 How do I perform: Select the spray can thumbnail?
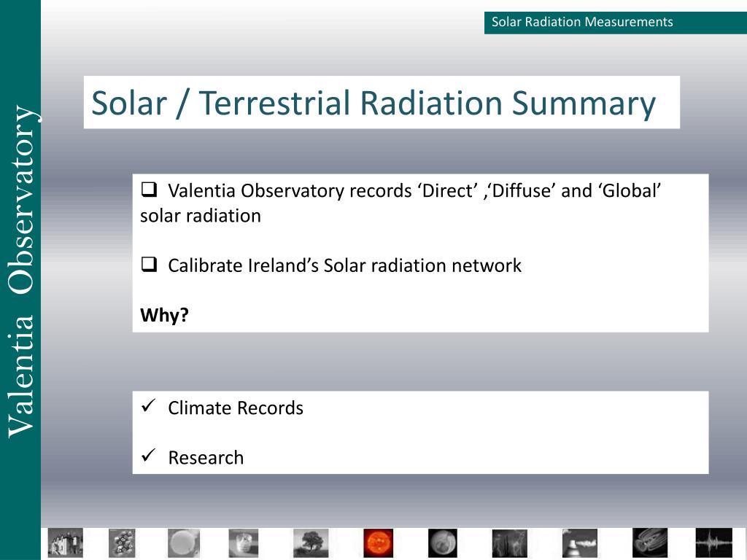[580, 542]
